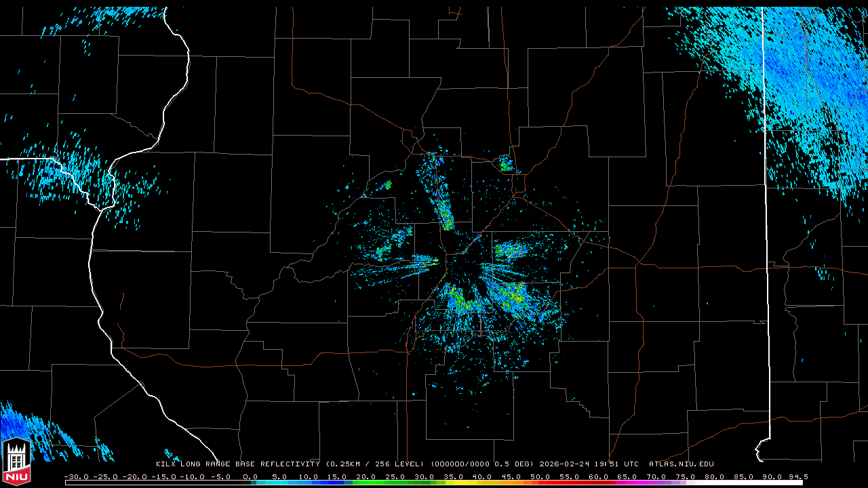Click the KILX Long Range Base Reflectivity title
This screenshot has width=868, height=488.
pos(237,464)
